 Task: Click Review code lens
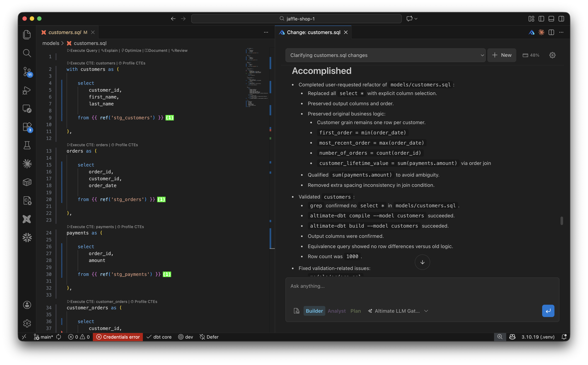[179, 50]
